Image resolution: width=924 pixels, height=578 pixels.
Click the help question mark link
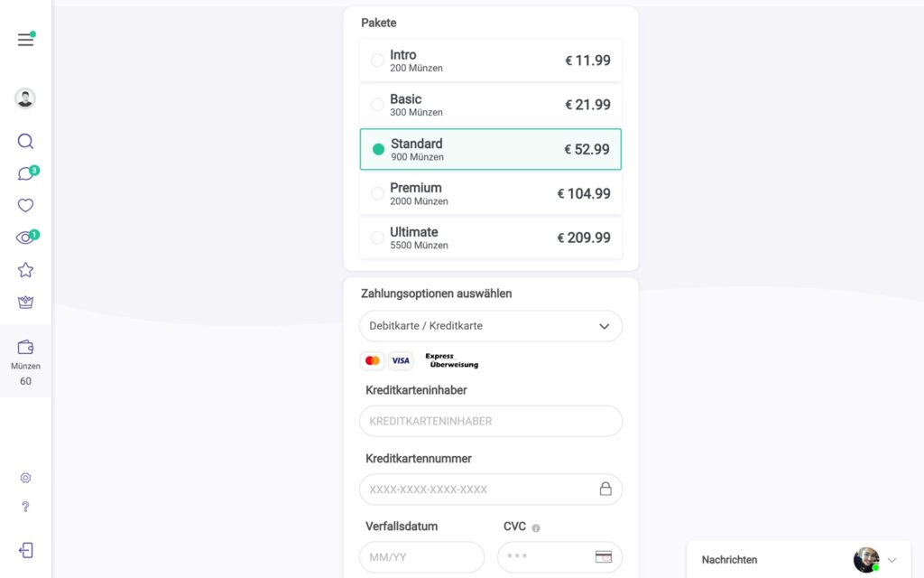coord(25,507)
